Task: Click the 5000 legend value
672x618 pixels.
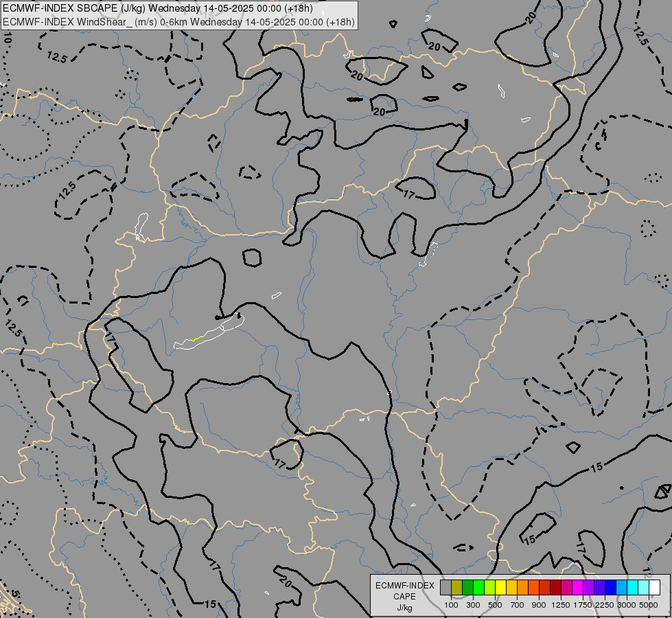Action: click(649, 605)
